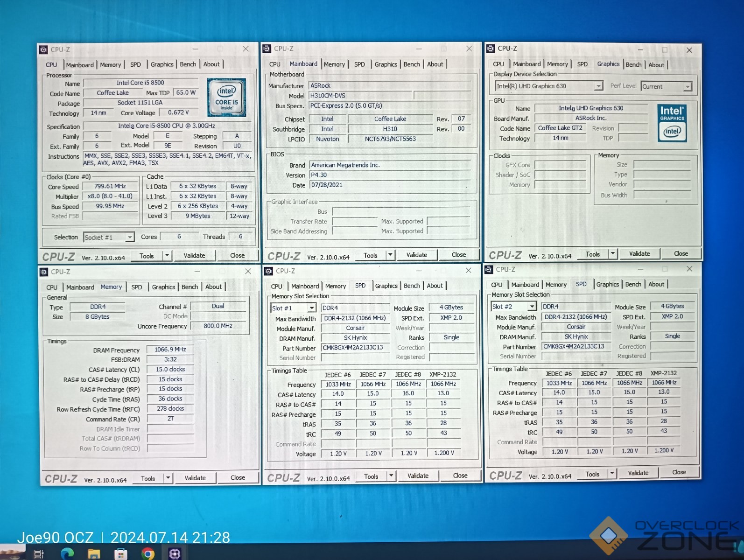Switch to Bench tab in Intel Core i5 window
Image resolution: width=744 pixels, height=560 pixels.
188,64
